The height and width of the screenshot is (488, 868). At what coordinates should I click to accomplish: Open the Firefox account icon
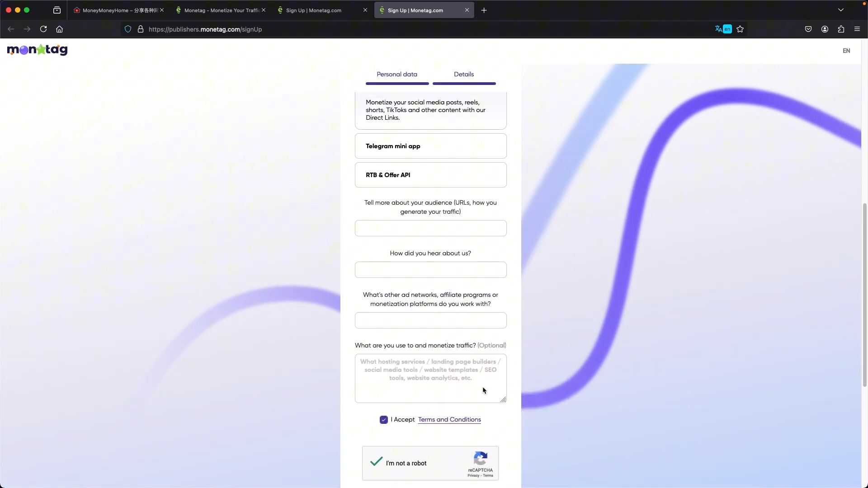825,29
